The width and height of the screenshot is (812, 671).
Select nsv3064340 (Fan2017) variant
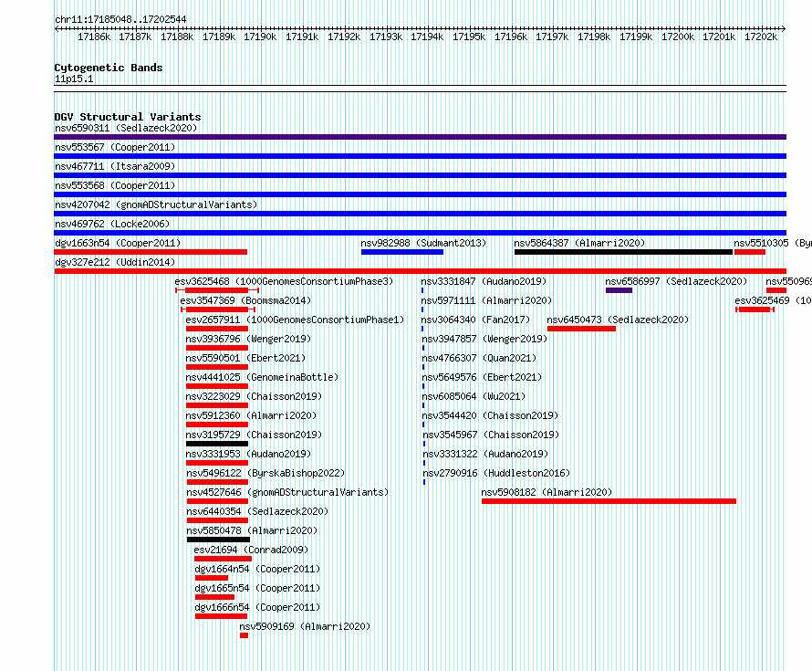click(476, 320)
